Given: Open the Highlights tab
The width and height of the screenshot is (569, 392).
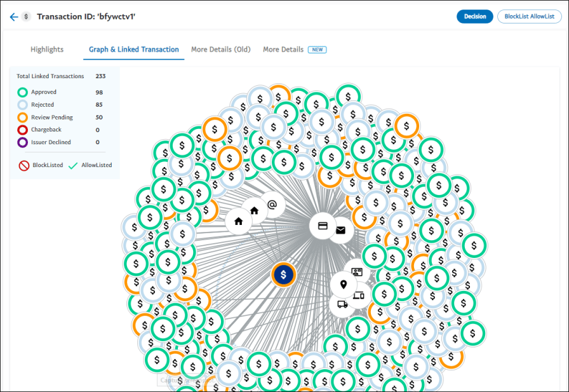Looking at the screenshot, I should (x=47, y=50).
